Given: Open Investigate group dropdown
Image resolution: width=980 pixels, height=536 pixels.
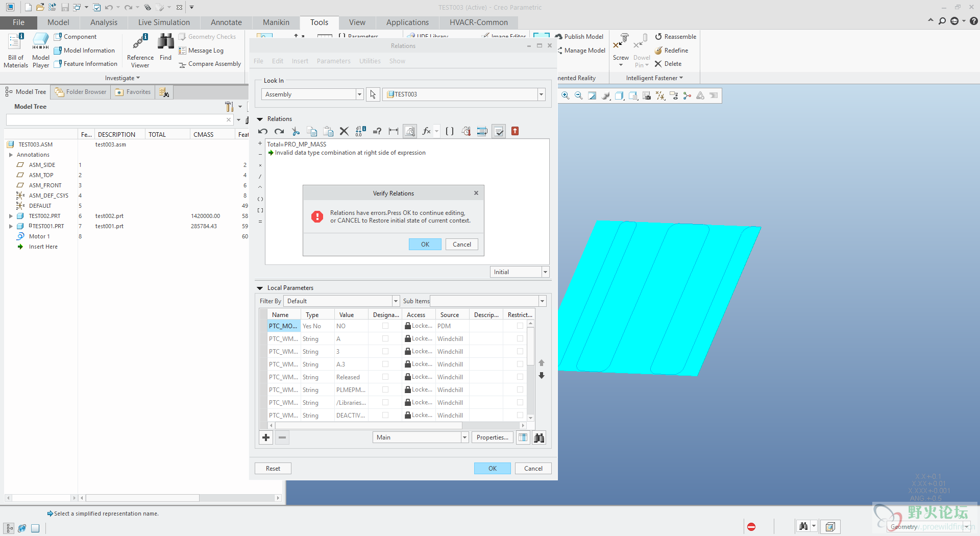Looking at the screenshot, I should [x=122, y=78].
